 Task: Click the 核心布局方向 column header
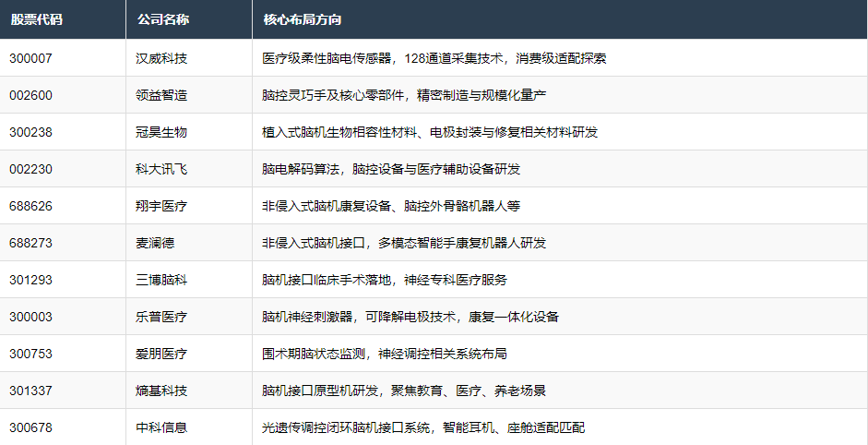click(302, 19)
